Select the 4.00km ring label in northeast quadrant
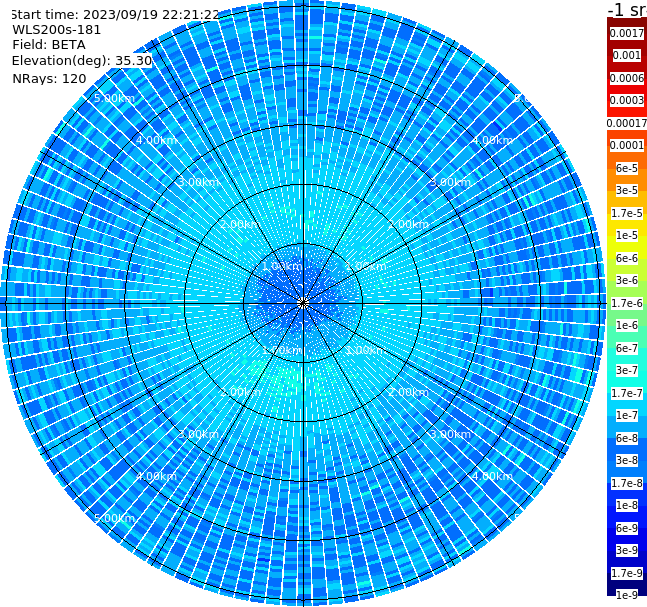This screenshot has height=607, width=647. click(492, 140)
